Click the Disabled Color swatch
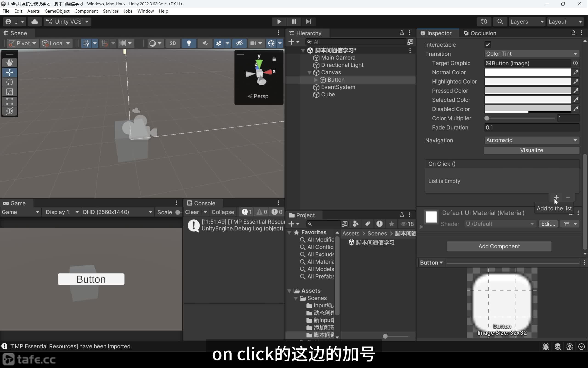588x368 pixels. 528,109
